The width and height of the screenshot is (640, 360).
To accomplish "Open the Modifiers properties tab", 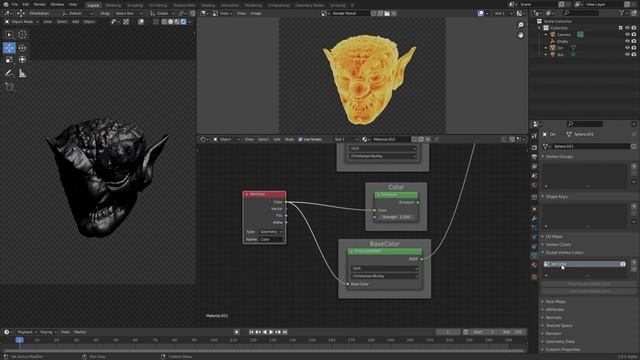I will coord(534,219).
